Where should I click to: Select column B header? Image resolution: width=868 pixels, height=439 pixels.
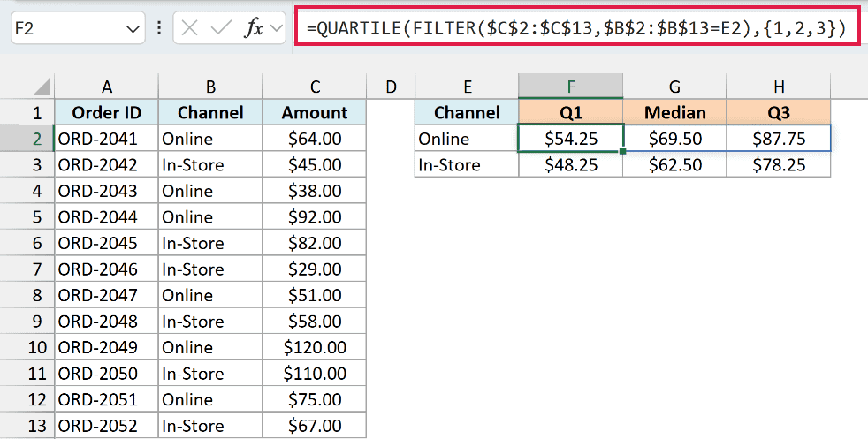click(210, 87)
